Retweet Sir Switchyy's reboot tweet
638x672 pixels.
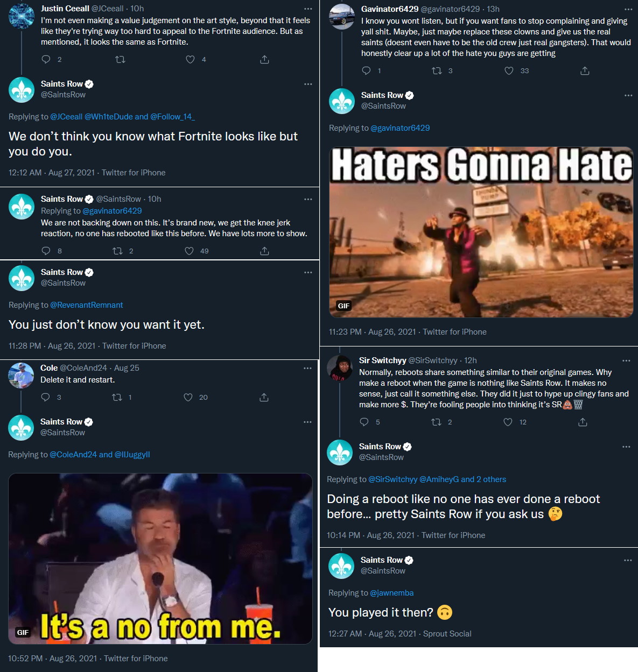(437, 422)
